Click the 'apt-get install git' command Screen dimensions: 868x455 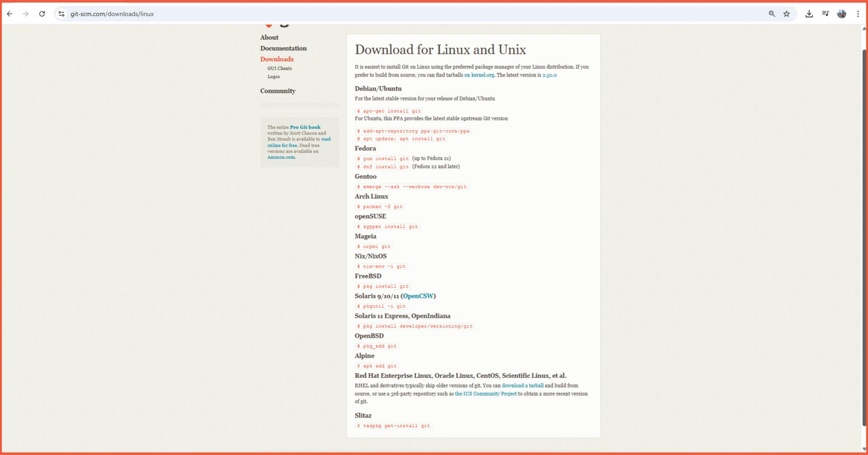point(388,111)
